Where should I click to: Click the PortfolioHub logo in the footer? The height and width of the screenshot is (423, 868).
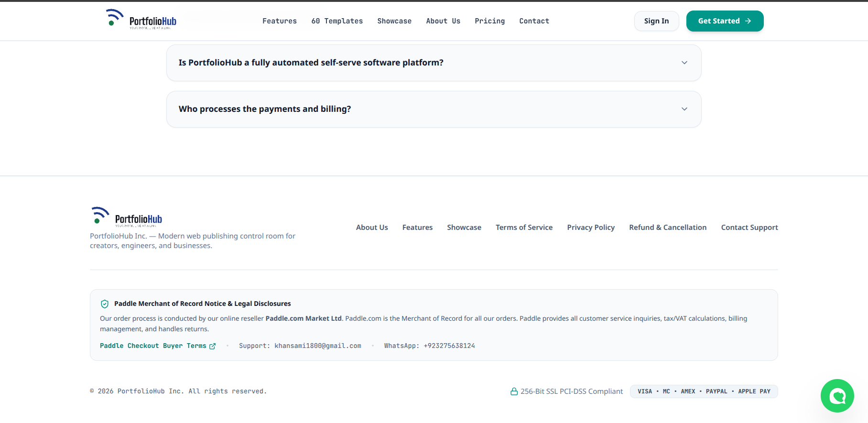coord(127,217)
